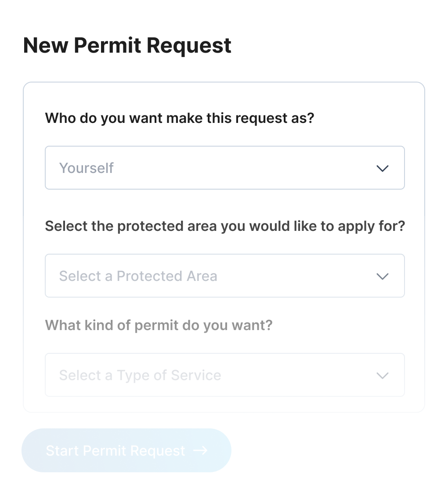
Task: Click the 'Select the protected area' question label
Action: 224,226
